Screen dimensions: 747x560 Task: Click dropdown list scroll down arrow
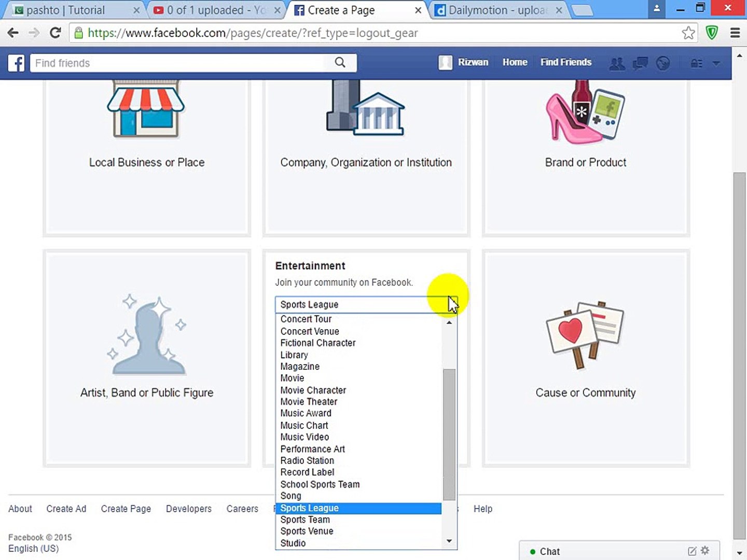[x=449, y=541]
